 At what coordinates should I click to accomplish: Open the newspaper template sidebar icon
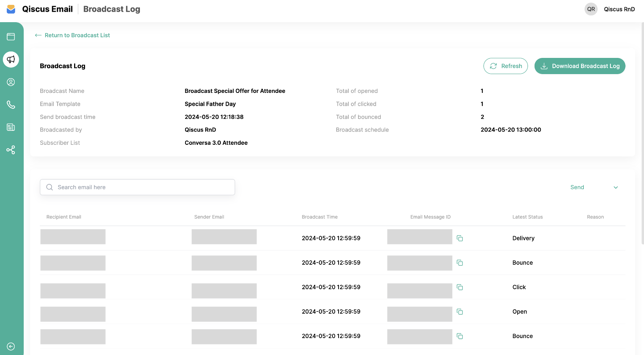click(11, 127)
